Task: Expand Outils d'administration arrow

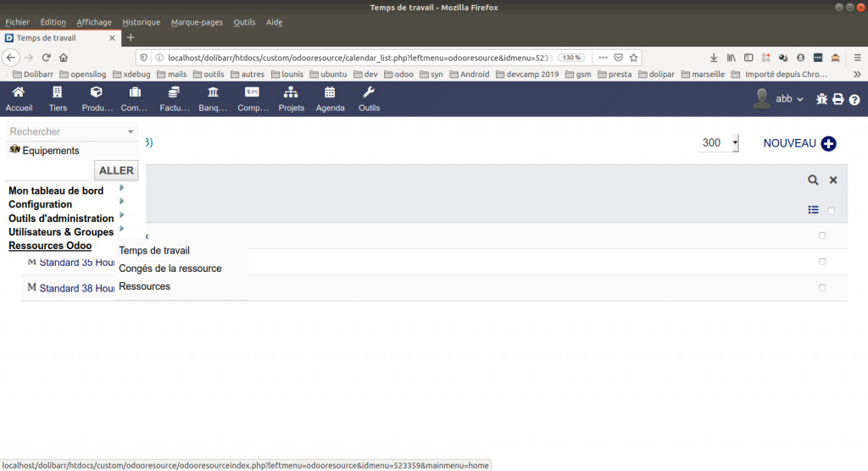Action: [122, 214]
